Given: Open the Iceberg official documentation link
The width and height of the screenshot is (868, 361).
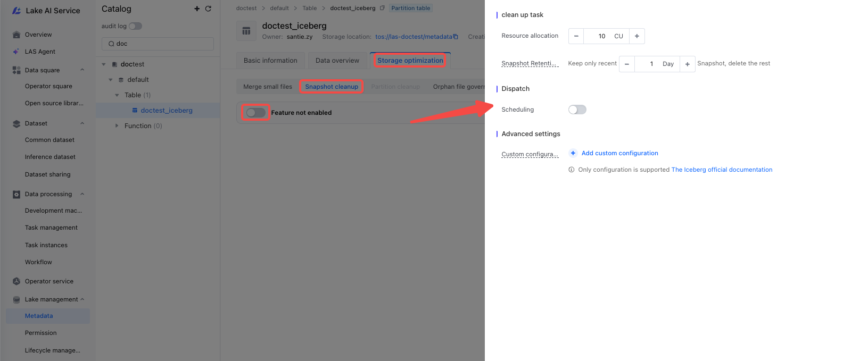Looking at the screenshot, I should pos(722,170).
